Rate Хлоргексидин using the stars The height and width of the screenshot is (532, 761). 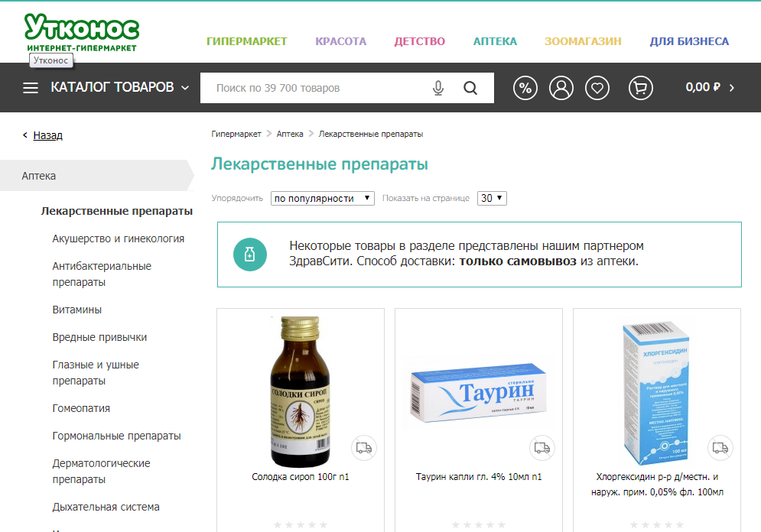pos(657,524)
